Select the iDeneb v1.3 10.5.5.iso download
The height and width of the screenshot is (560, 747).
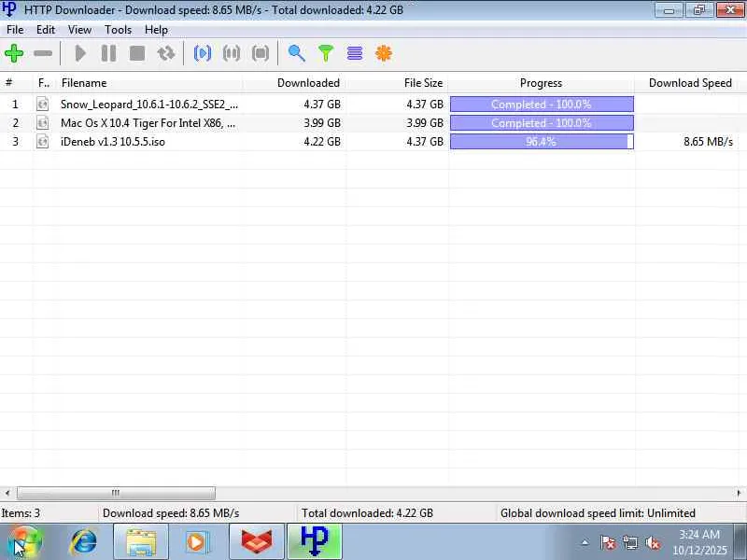(x=112, y=142)
